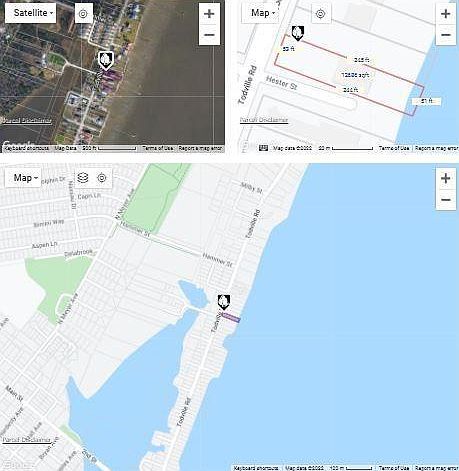
Task: Zoom in on the satellite map
Action: click(x=209, y=14)
